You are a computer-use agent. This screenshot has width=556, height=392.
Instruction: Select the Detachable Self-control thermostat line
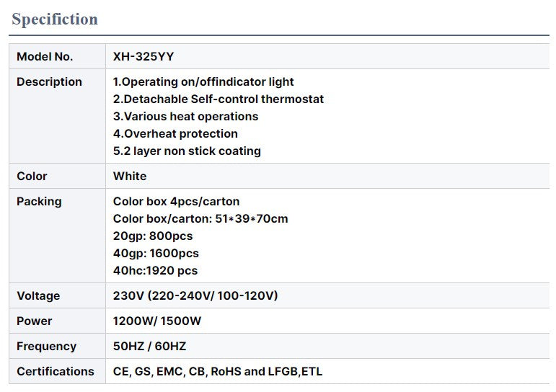pyautogui.click(x=219, y=99)
